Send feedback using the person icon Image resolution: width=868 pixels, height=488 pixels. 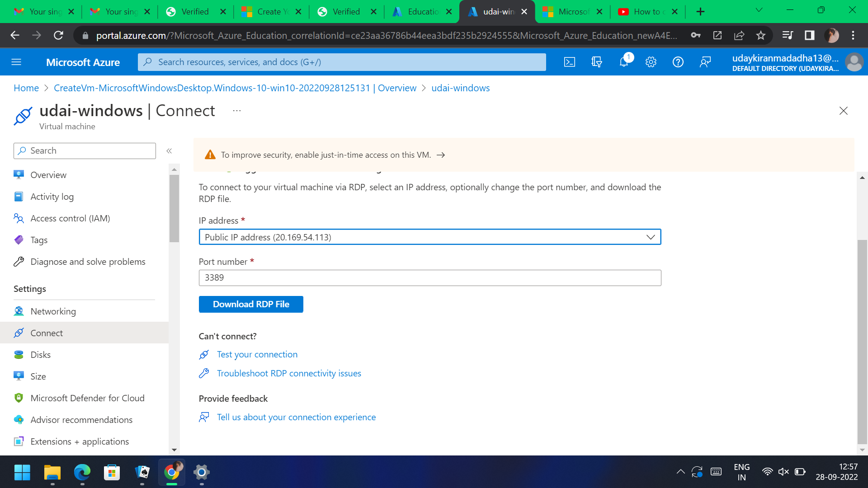705,62
